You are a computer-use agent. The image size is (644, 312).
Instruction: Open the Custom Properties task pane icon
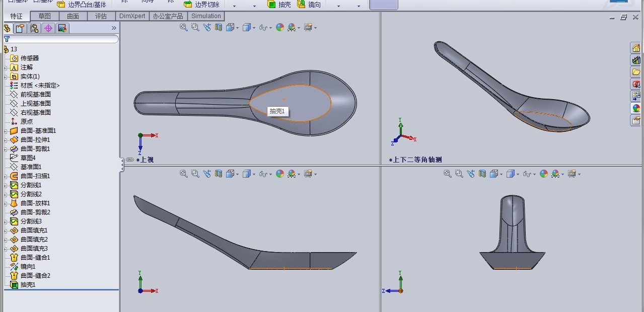tap(636, 120)
